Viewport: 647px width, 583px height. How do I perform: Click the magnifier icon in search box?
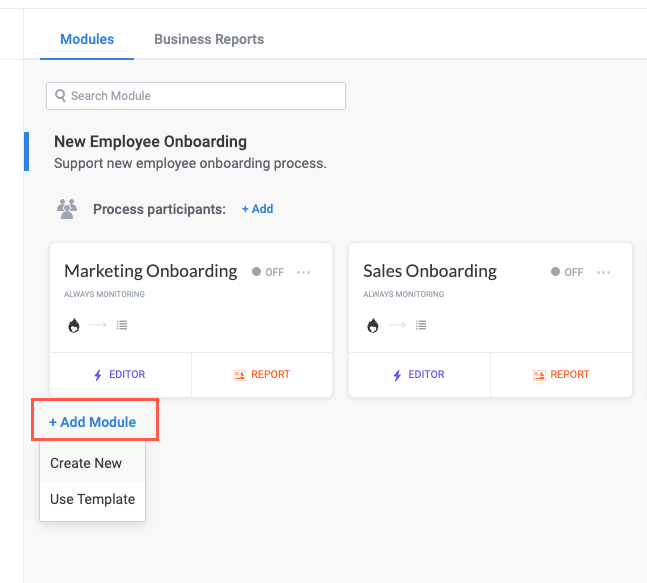61,96
